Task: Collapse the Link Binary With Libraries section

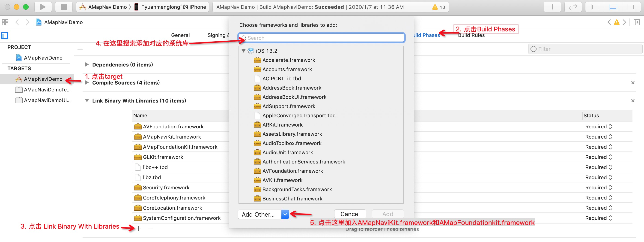Action: [87, 101]
